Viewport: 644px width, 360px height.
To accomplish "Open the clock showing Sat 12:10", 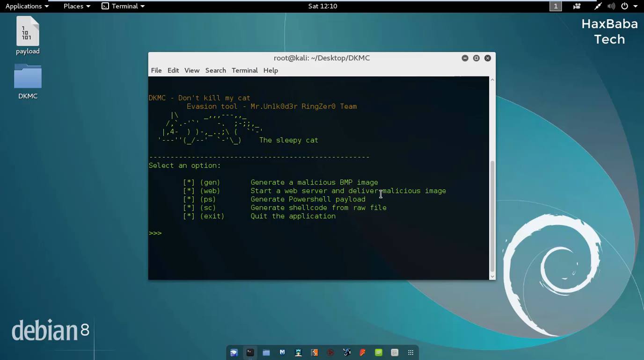I will pos(323,6).
